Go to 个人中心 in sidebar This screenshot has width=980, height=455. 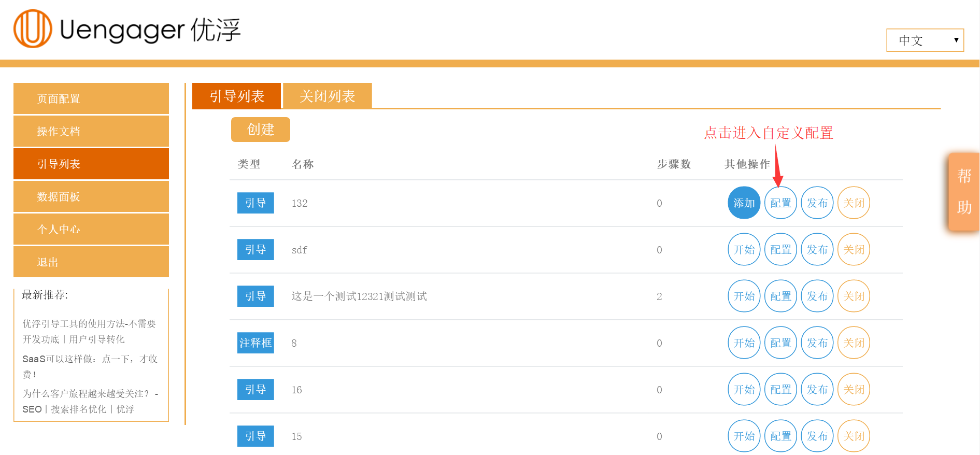click(91, 229)
